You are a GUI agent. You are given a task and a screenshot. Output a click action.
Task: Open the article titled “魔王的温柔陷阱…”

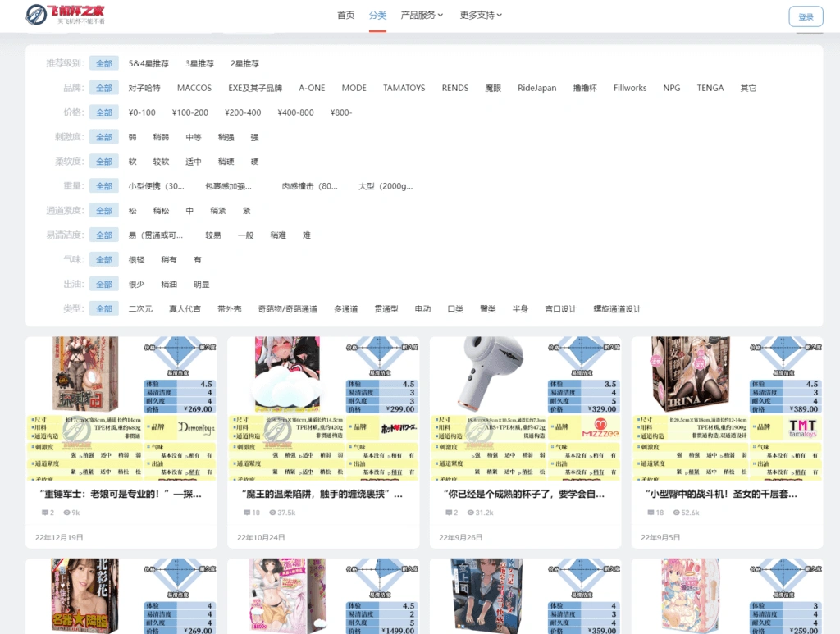(x=322, y=495)
